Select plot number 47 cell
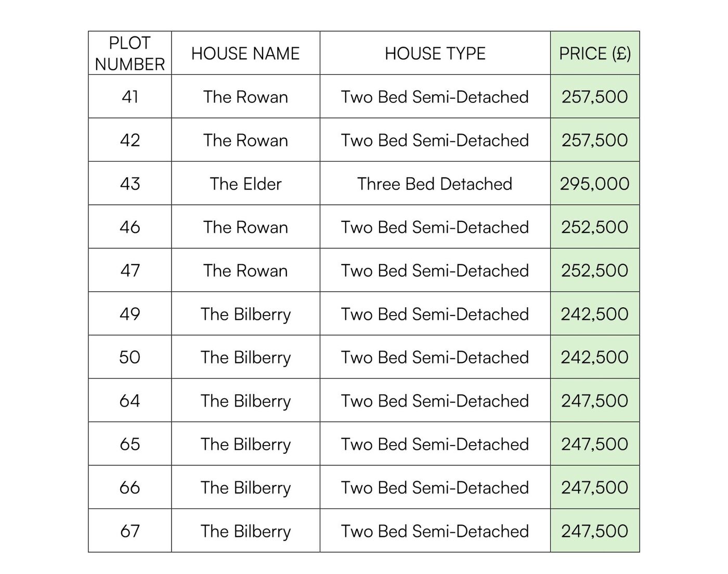The height and width of the screenshot is (574, 728). coord(129,270)
